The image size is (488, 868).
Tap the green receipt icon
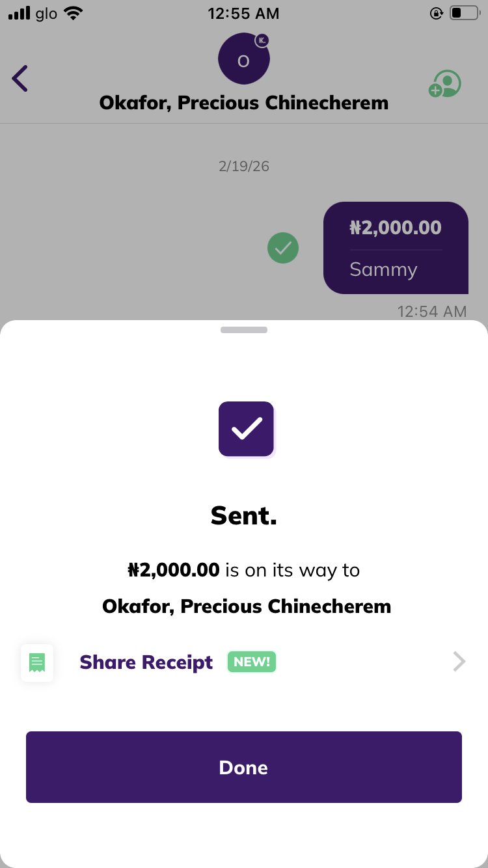37,663
